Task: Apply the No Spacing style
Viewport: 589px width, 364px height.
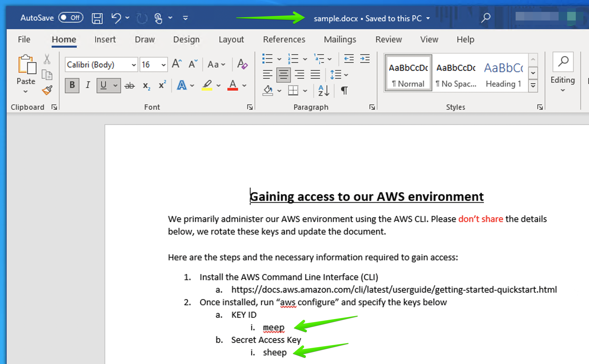Action: tap(456, 73)
